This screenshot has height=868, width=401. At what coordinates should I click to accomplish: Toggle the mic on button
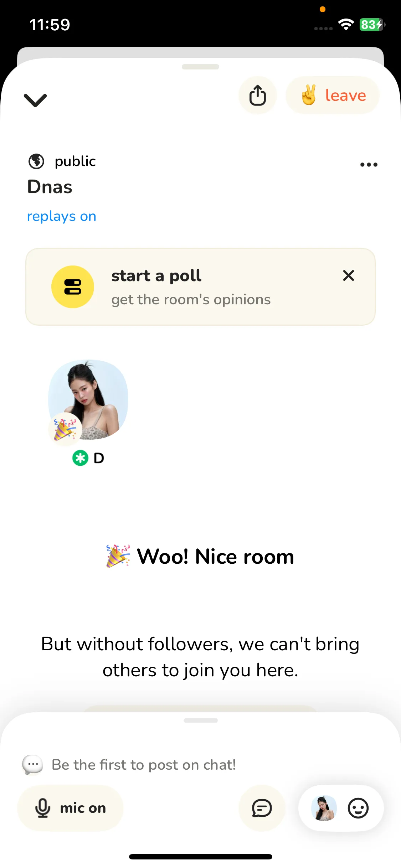point(71,808)
